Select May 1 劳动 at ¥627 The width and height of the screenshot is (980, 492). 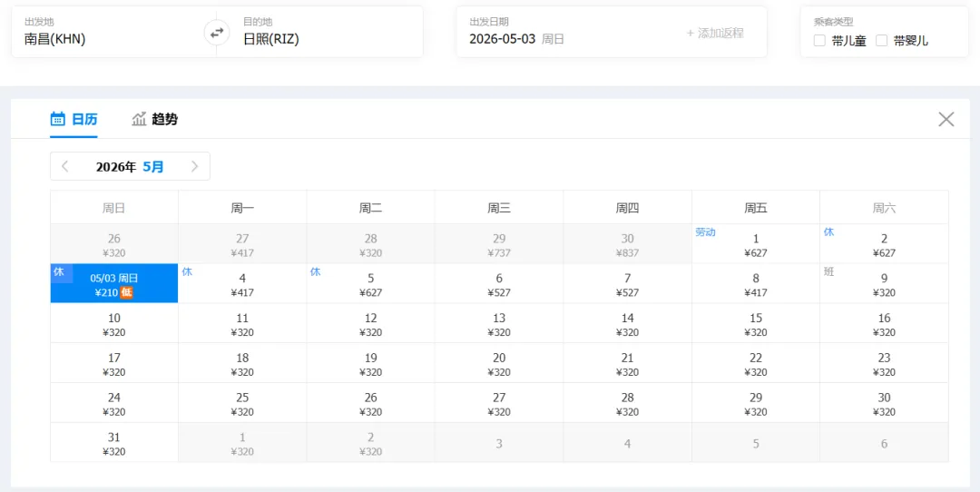coord(756,244)
